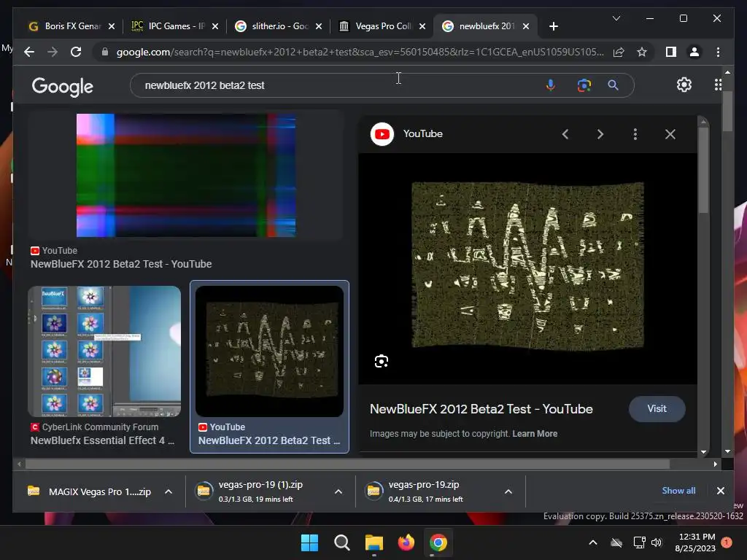
Task: Click Show all downloads
Action: (x=678, y=491)
